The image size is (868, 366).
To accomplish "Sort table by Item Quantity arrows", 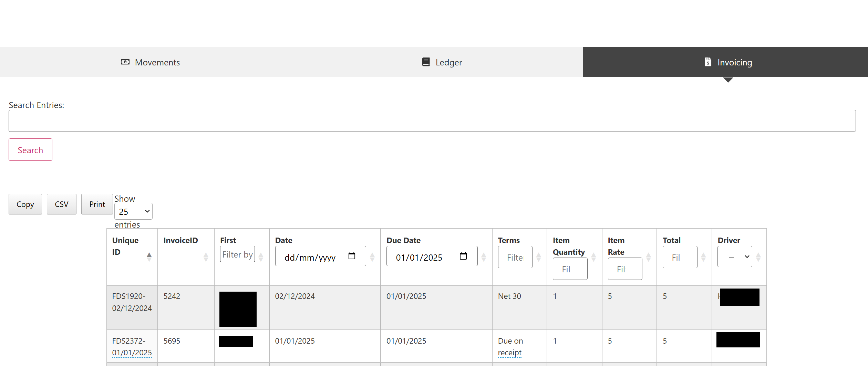I will point(593,257).
